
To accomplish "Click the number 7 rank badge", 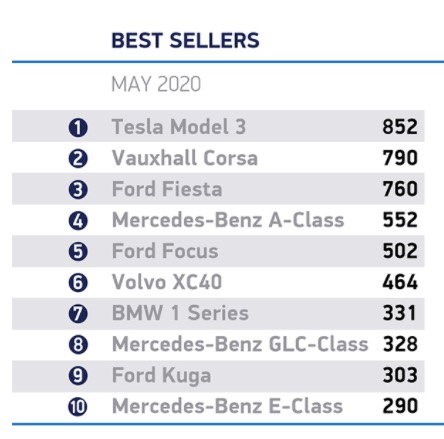I will click(x=78, y=314).
